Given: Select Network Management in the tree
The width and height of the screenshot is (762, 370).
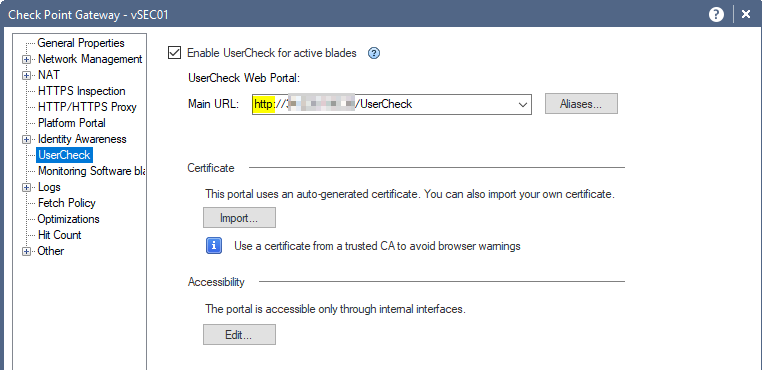Looking at the screenshot, I should tap(90, 59).
